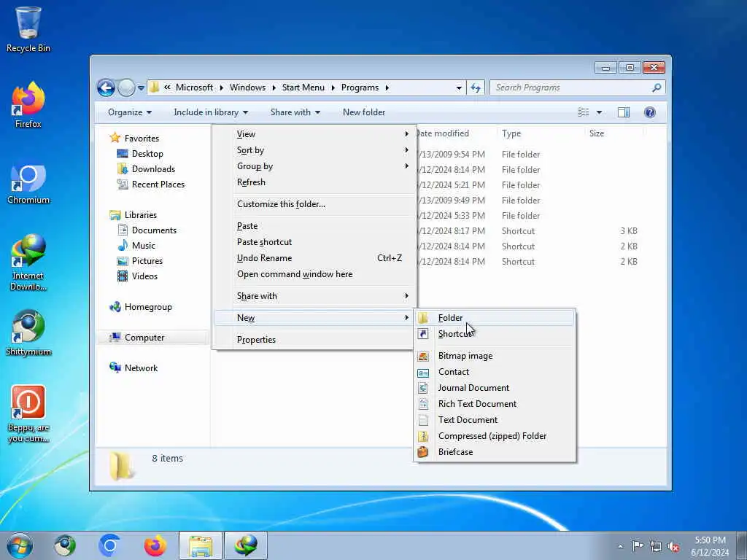Select the Beppu red power icon shortcut
Image resolution: width=747 pixels, height=560 pixels.
pyautogui.click(x=28, y=413)
